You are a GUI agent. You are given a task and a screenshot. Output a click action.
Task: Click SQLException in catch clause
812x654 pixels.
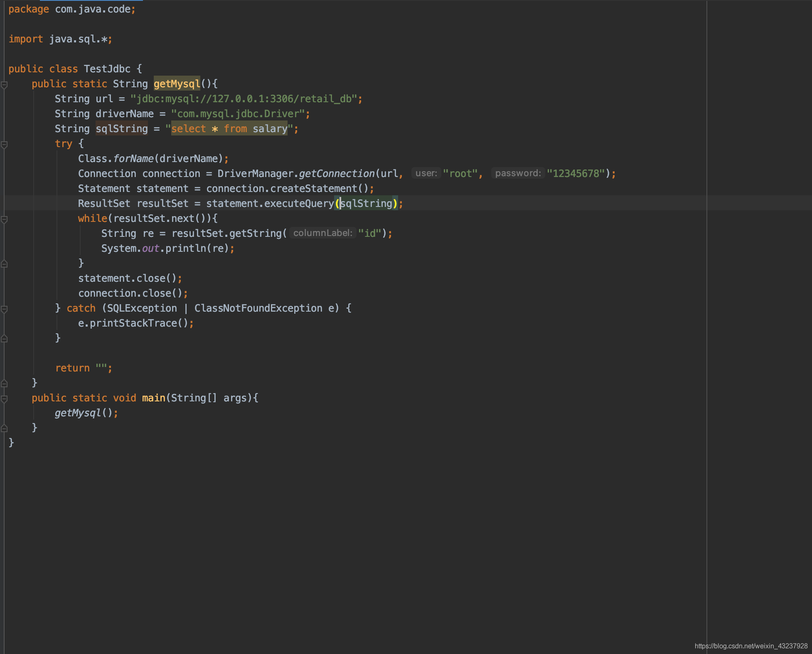(142, 308)
